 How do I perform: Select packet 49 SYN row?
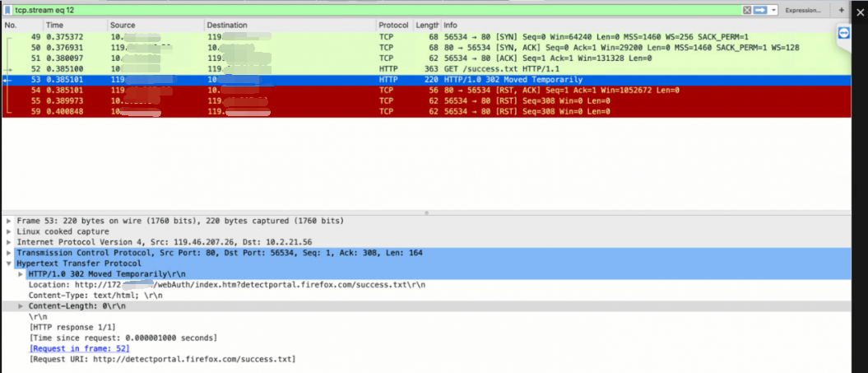pos(426,36)
